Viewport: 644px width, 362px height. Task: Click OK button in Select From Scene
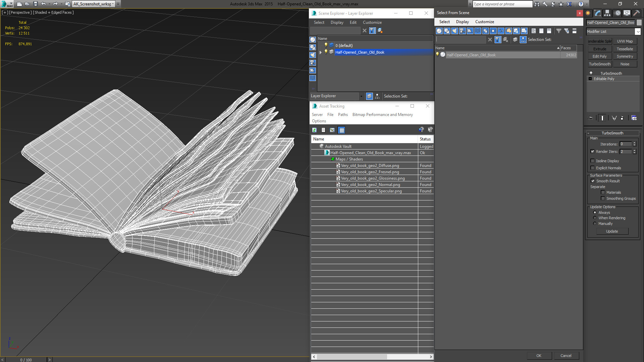[539, 356]
